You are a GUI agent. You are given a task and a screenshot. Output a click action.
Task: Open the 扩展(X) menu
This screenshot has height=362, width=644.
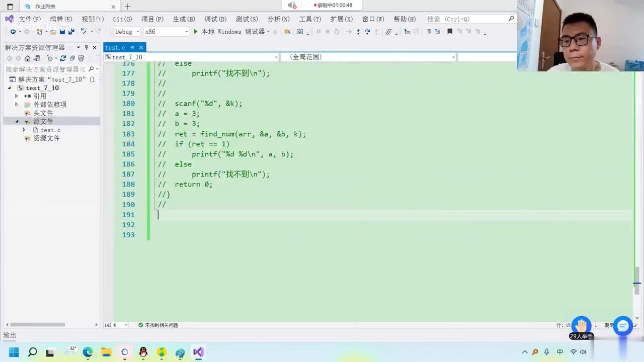coord(342,19)
